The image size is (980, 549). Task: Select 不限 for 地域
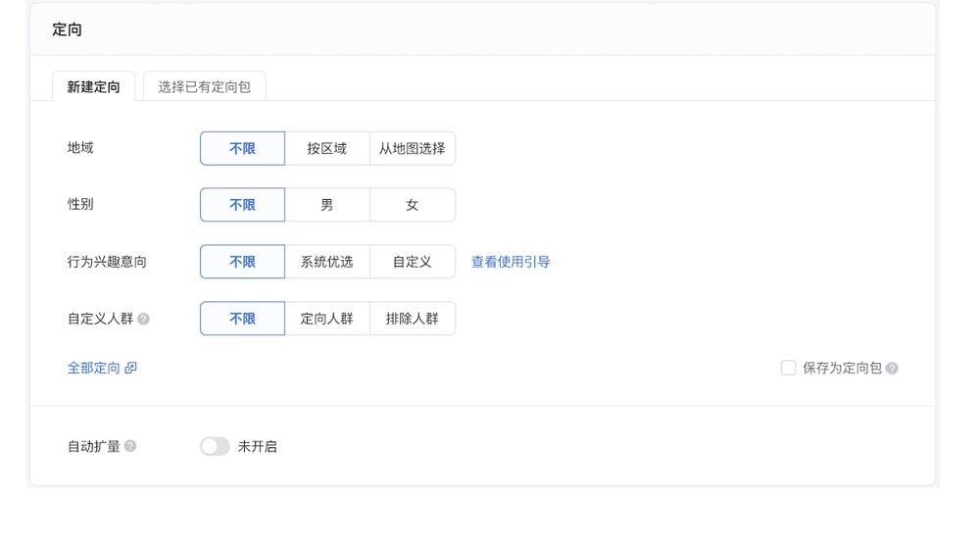click(242, 148)
